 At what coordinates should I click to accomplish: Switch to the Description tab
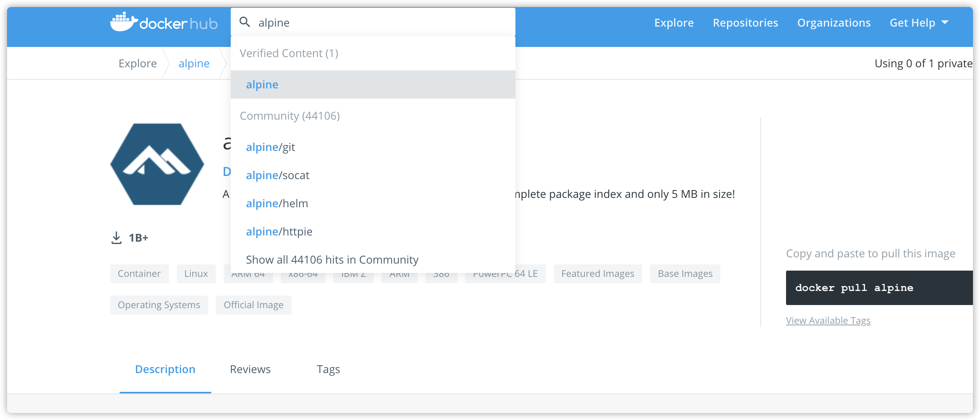165,369
